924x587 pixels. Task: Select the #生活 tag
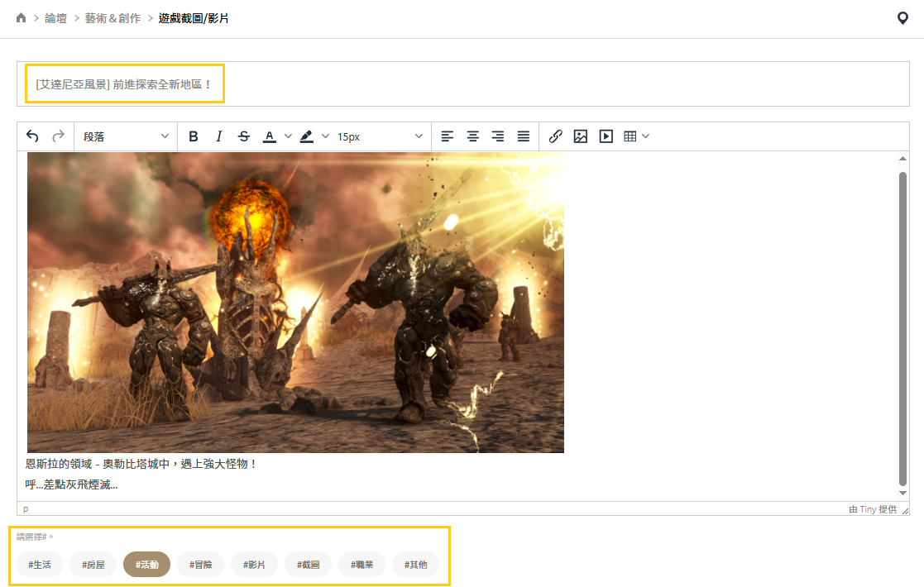[x=40, y=565]
